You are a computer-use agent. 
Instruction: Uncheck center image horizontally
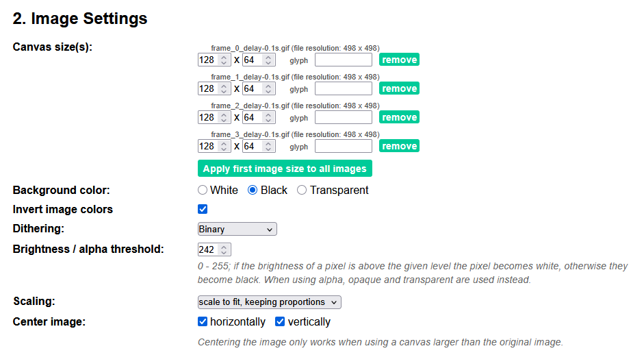tap(203, 321)
